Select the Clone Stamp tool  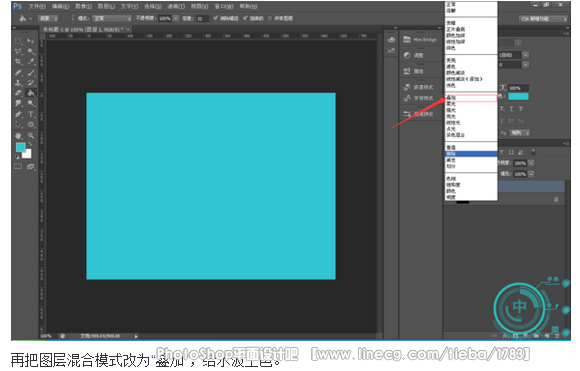(x=18, y=83)
